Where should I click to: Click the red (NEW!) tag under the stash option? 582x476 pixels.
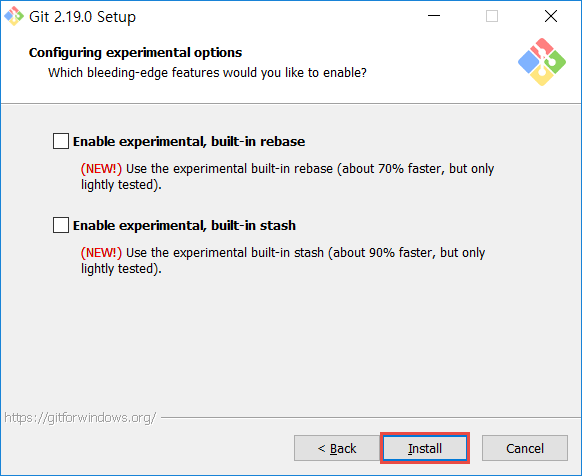tap(101, 252)
